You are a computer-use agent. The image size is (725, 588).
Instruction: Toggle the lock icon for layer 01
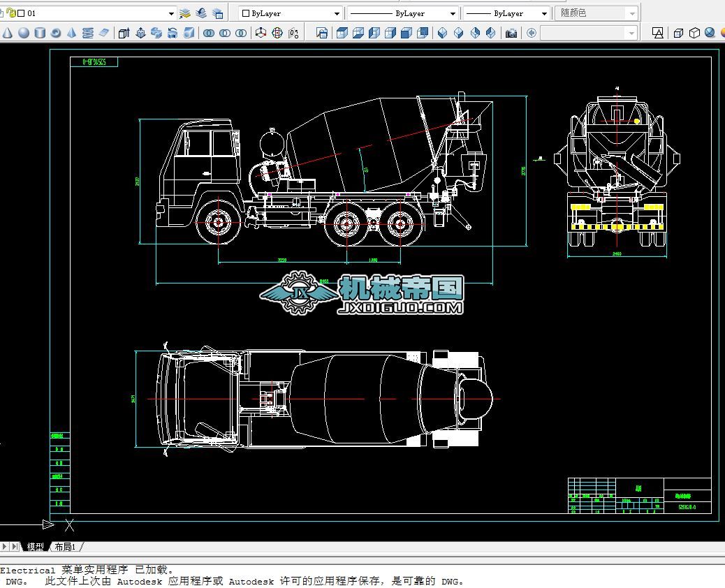[11, 13]
